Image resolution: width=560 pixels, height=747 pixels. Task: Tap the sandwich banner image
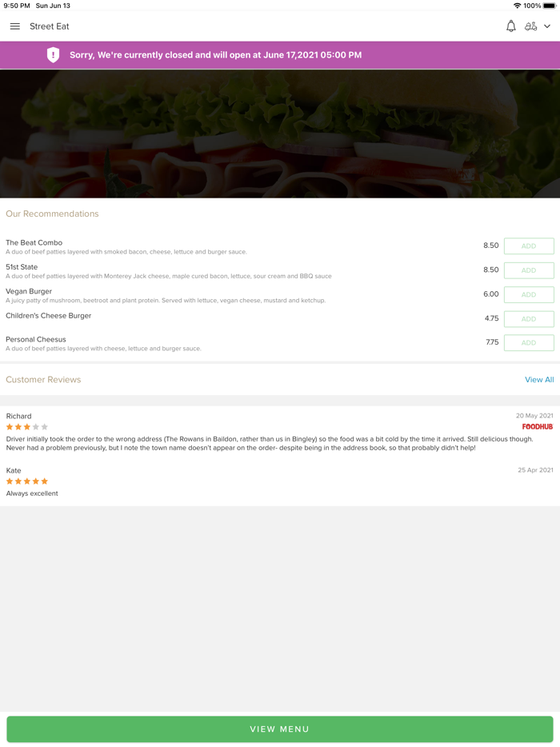click(280, 134)
